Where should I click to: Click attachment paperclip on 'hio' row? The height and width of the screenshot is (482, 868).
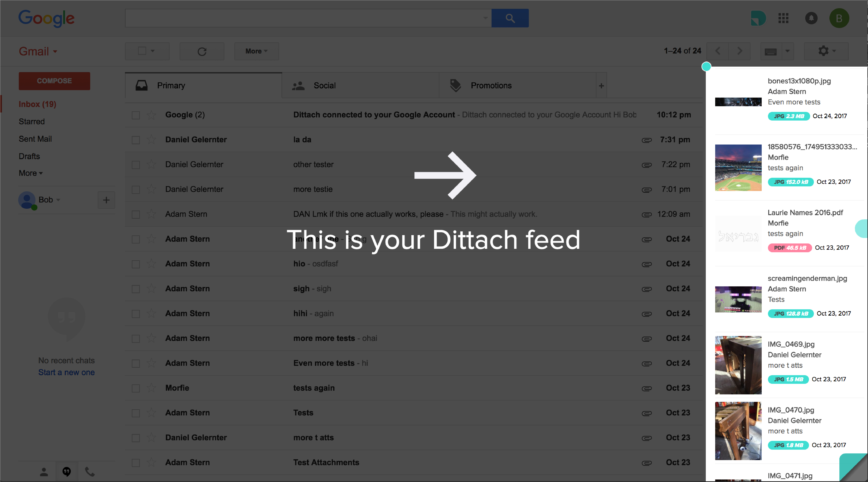pos(647,264)
